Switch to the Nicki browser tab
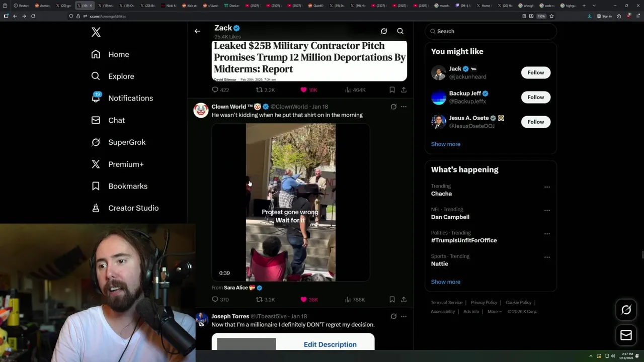The image size is (644, 362). coord(170,6)
